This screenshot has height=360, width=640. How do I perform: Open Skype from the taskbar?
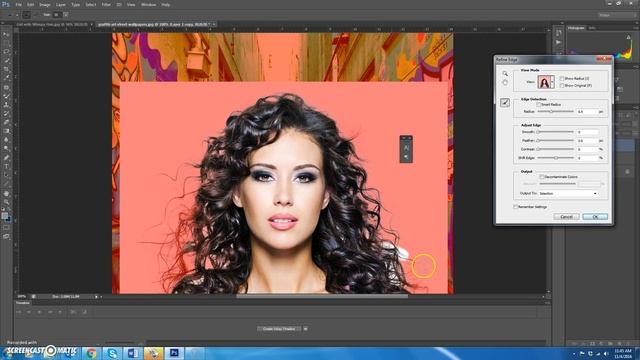pos(112,353)
